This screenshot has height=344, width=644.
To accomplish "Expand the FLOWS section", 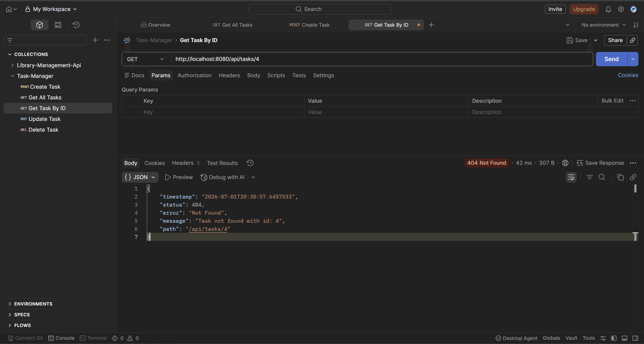I will click(x=10, y=325).
